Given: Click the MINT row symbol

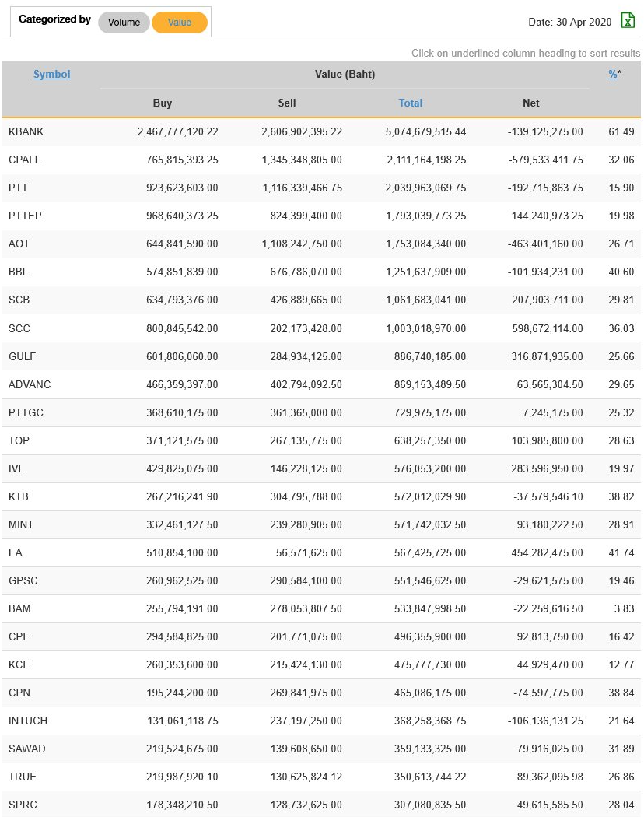Looking at the screenshot, I should tap(21, 525).
